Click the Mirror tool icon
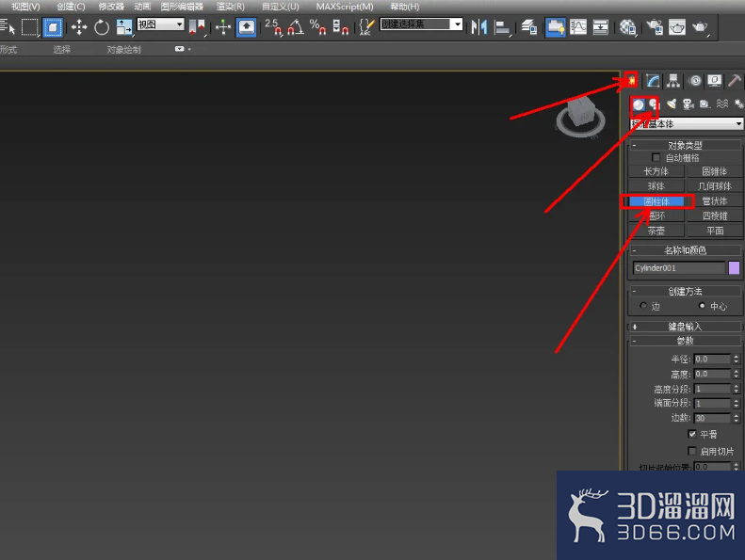Screen dimensions: 745x560 [478, 27]
